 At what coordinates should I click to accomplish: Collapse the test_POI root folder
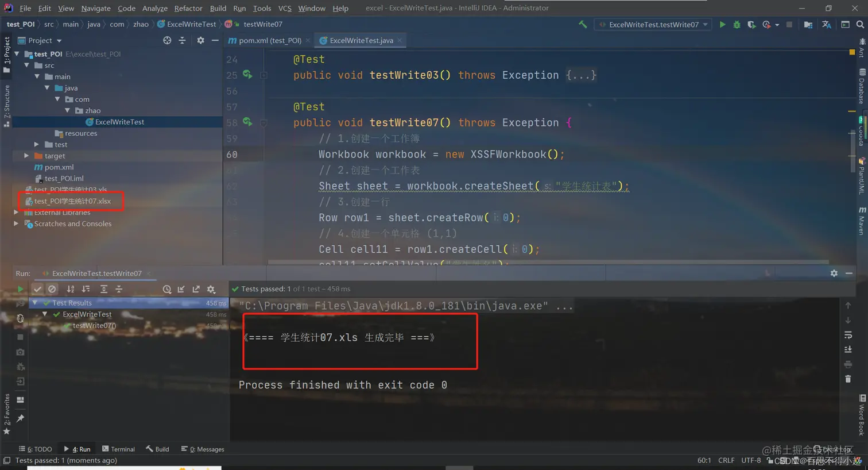click(x=17, y=54)
